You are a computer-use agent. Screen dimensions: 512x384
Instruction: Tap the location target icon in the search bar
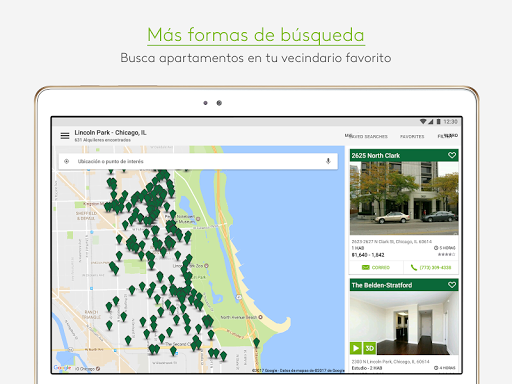[67, 161]
